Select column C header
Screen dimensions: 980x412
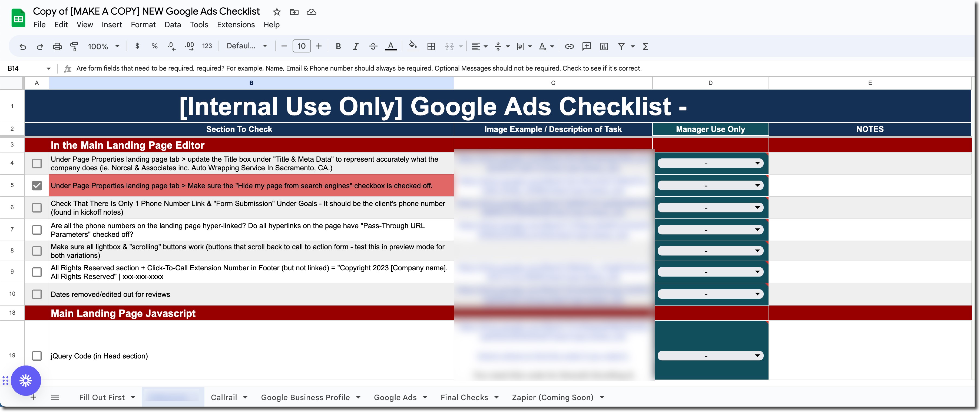tap(553, 82)
